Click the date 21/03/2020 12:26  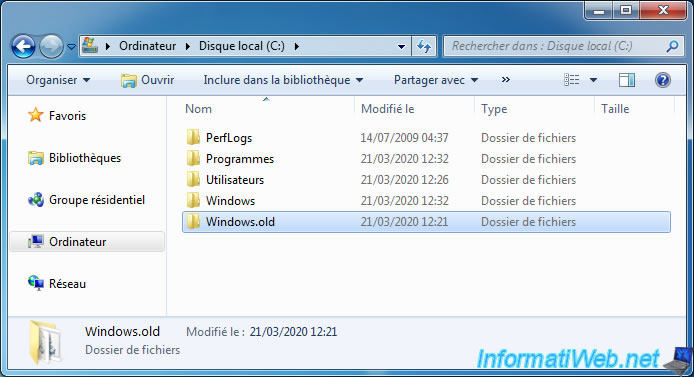point(404,180)
